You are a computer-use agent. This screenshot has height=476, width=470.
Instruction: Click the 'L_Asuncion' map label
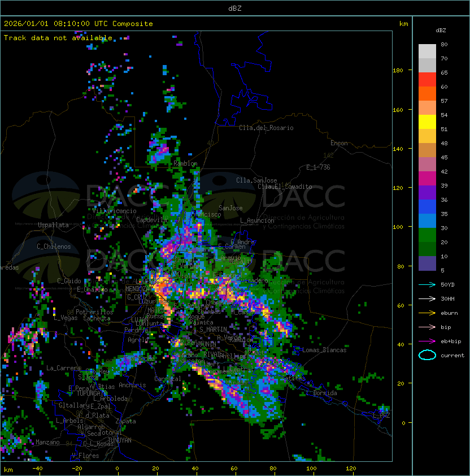click(257, 220)
